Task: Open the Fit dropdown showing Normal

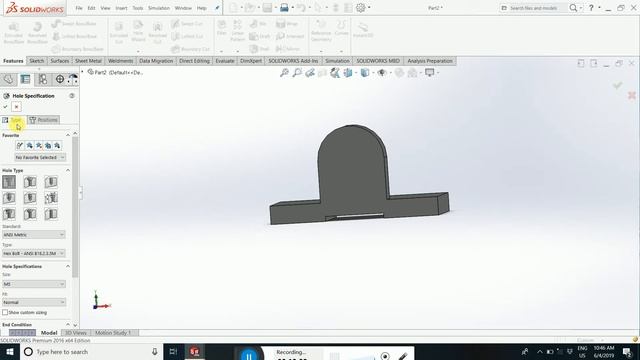Action: click(x=33, y=302)
